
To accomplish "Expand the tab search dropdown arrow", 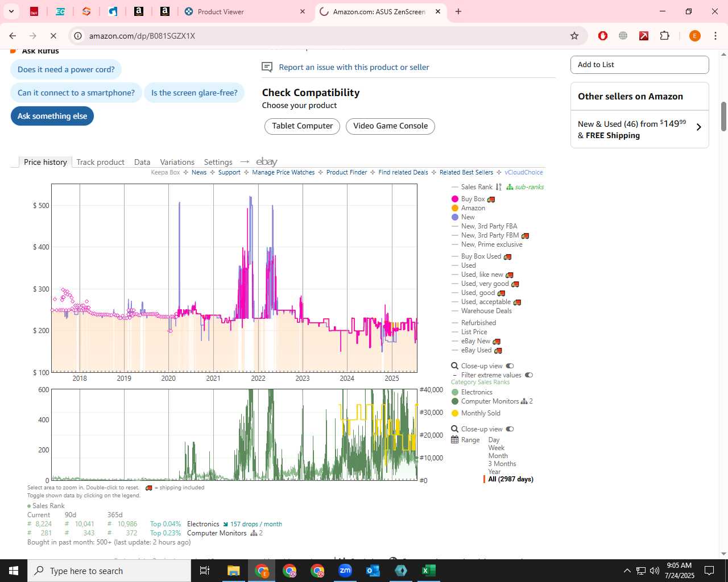I will pos(11,11).
